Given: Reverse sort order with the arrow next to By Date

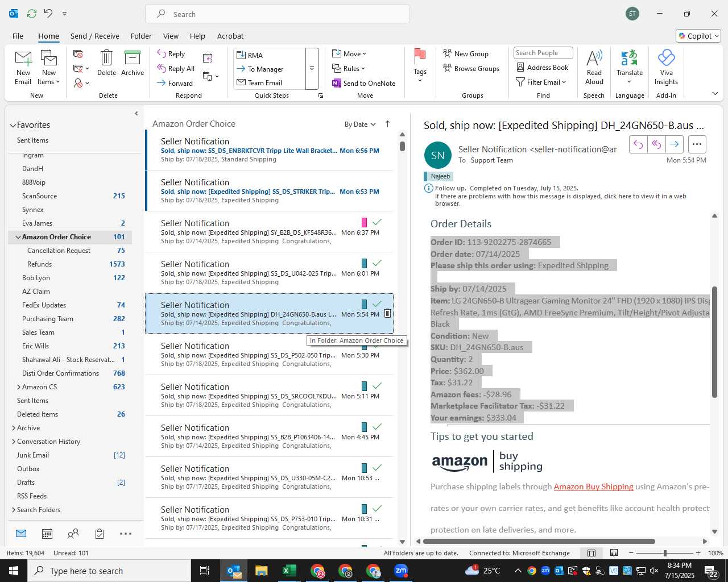Looking at the screenshot, I should [x=387, y=124].
